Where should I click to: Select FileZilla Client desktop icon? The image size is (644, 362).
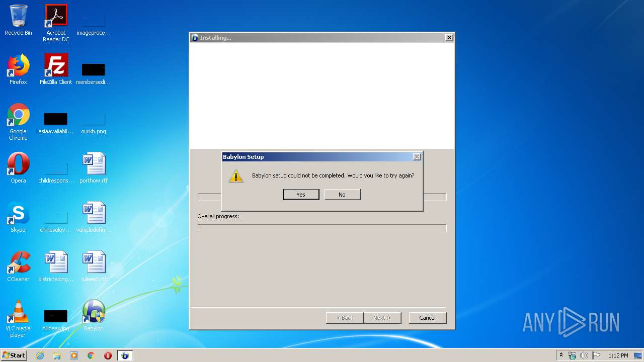[56, 69]
